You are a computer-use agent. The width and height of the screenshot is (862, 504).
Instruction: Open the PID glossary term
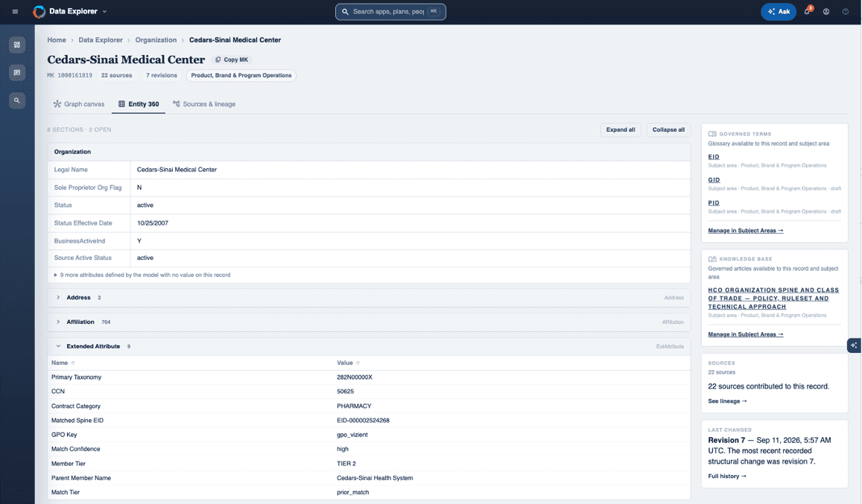click(714, 203)
